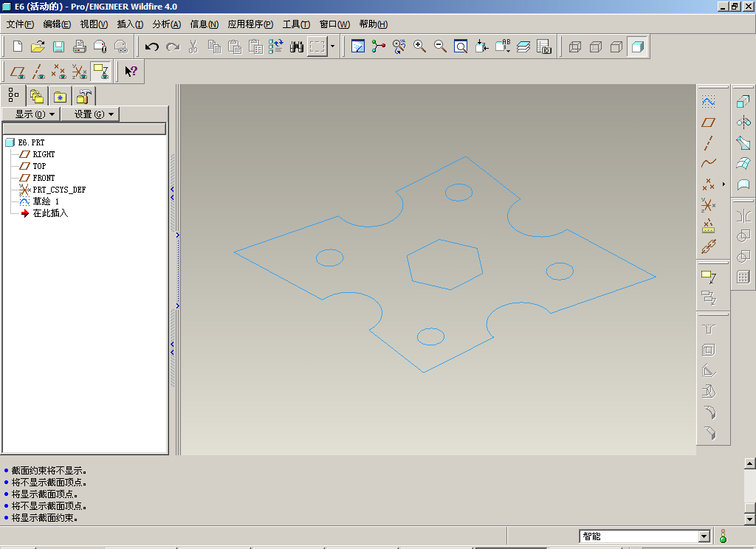This screenshot has height=549, width=756.
Task: Open layers panel icon in toolbar
Action: click(523, 46)
